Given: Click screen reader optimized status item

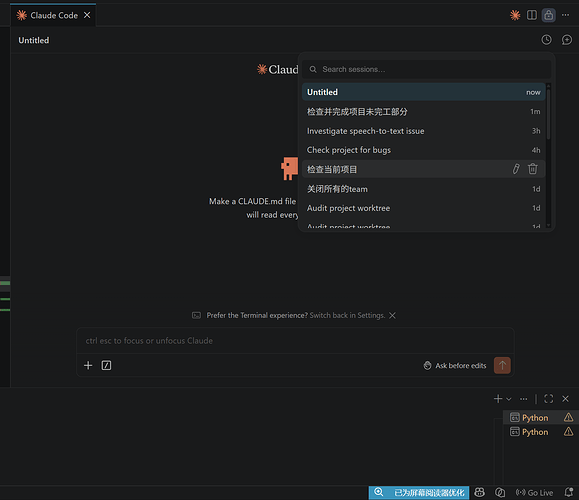Looking at the screenshot, I should [x=419, y=493].
